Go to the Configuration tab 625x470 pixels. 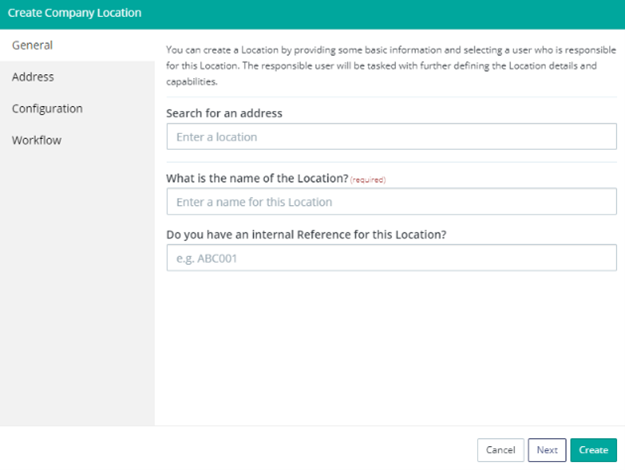pos(77,108)
